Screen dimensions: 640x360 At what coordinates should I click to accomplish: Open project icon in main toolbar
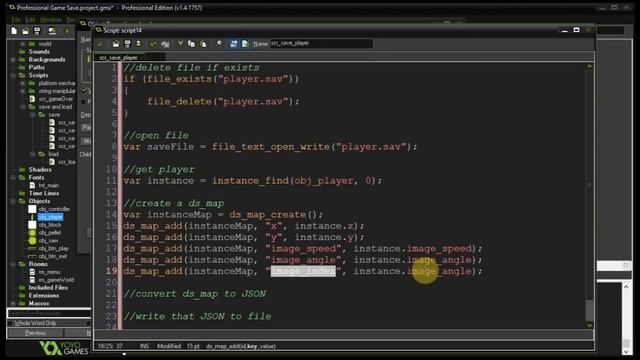[25, 31]
